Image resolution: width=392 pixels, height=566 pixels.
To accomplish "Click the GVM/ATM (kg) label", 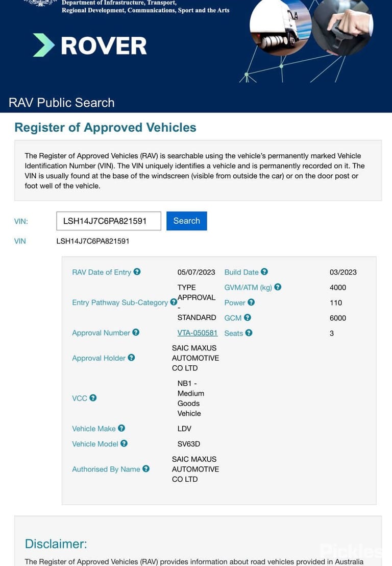I will click(248, 287).
